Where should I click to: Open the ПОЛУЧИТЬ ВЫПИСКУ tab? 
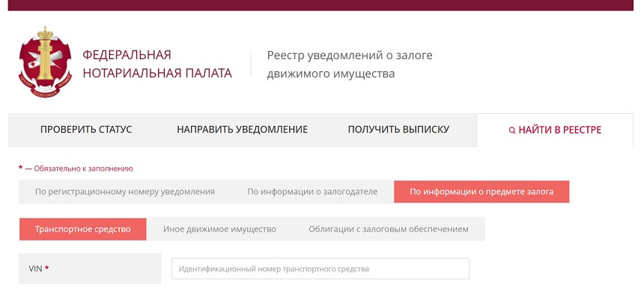point(398,130)
